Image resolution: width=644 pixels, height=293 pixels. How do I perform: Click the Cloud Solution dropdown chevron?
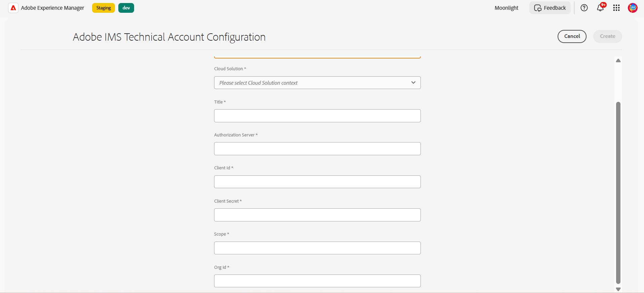point(413,83)
